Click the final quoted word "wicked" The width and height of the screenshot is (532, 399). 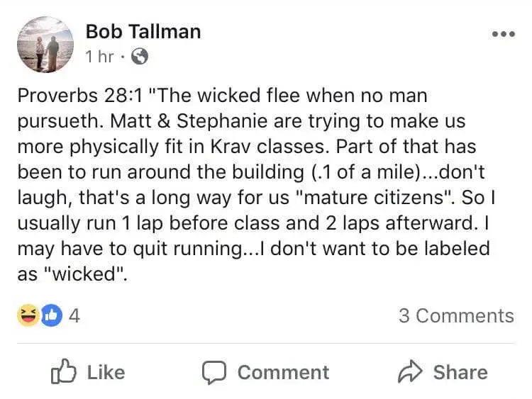(86, 274)
